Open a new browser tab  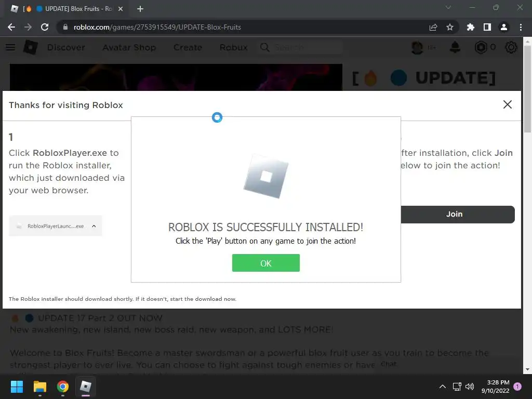click(140, 9)
